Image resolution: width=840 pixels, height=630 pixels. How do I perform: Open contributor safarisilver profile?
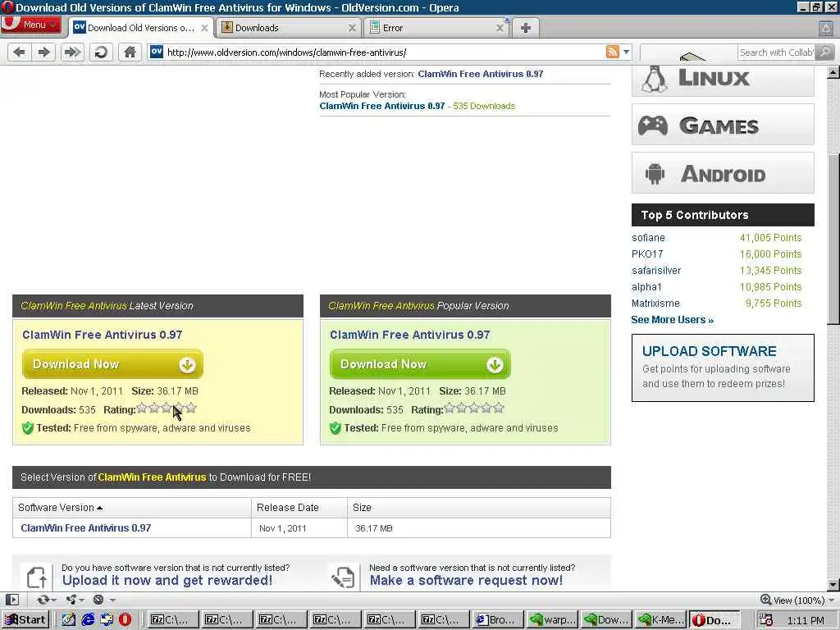(x=656, y=271)
